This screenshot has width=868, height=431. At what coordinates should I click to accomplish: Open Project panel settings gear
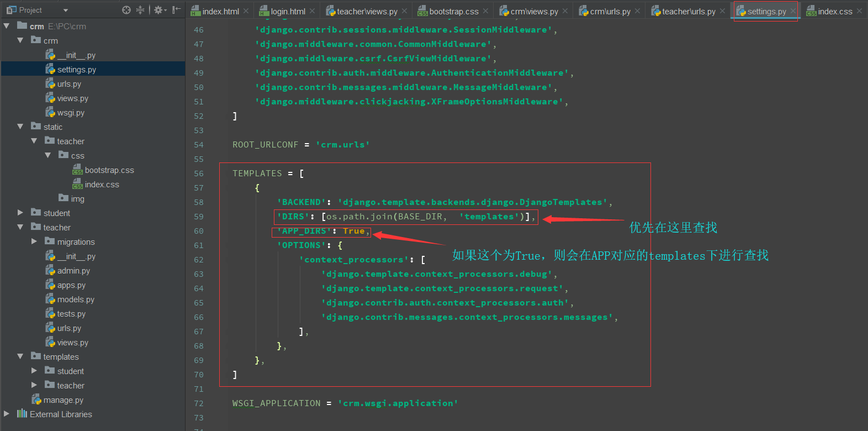click(159, 10)
